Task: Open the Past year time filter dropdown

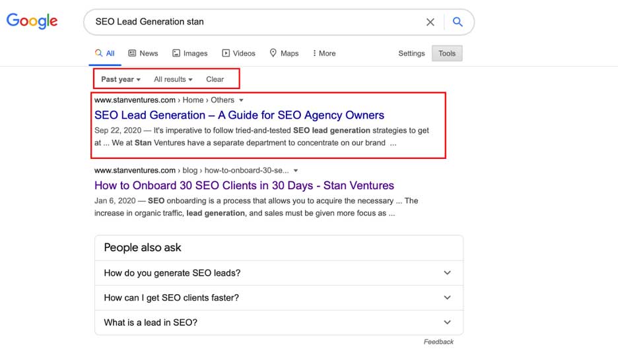Action: click(x=121, y=79)
